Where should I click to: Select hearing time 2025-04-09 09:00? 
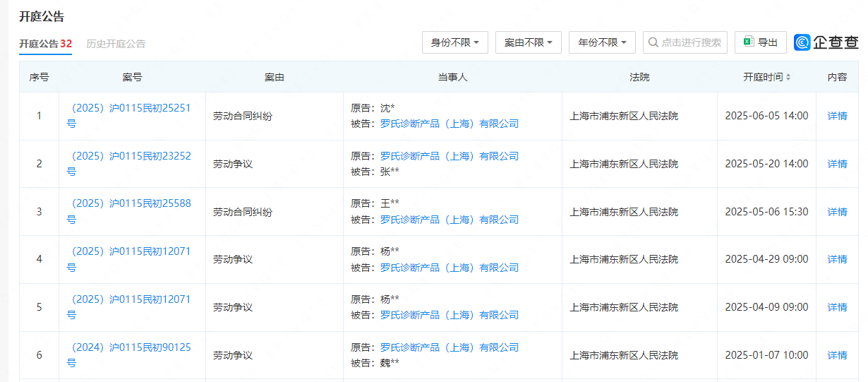click(x=766, y=307)
